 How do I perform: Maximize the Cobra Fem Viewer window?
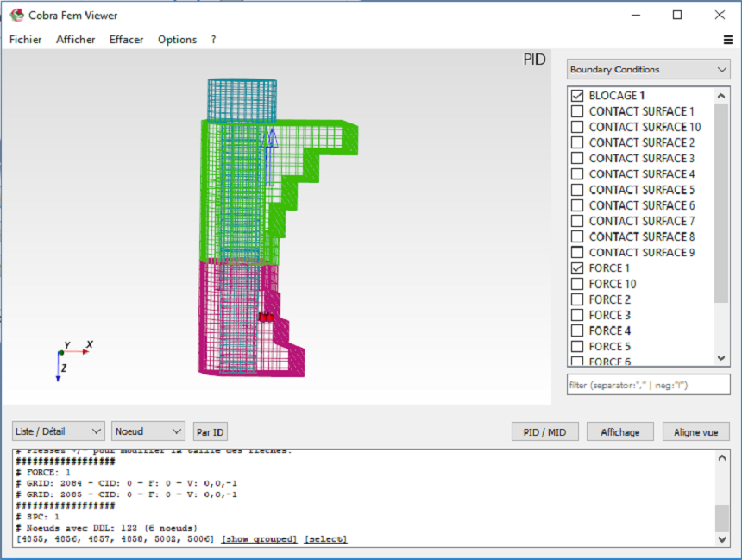pos(677,16)
